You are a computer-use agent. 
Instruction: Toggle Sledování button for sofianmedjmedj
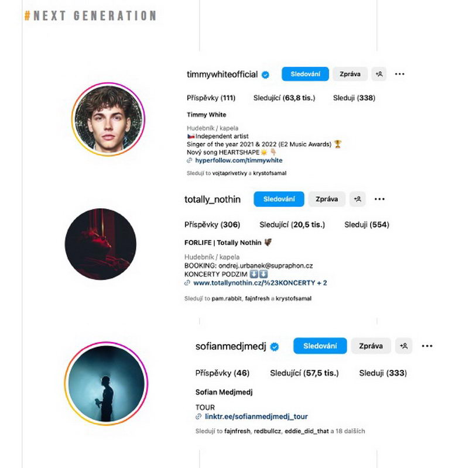pyautogui.click(x=320, y=346)
